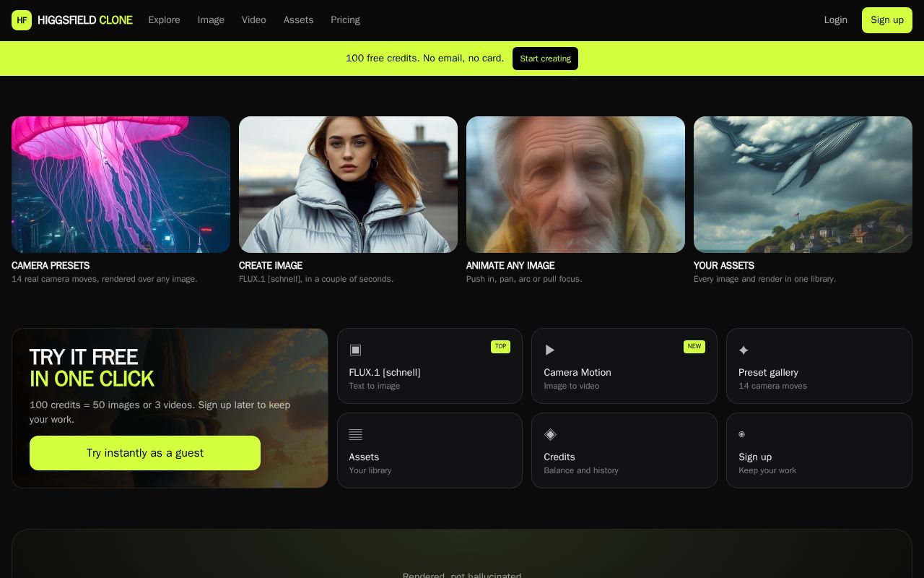The width and height of the screenshot is (924, 578).
Task: Click the FLUX.1 [schnell] card square icon
Action: [x=355, y=350]
